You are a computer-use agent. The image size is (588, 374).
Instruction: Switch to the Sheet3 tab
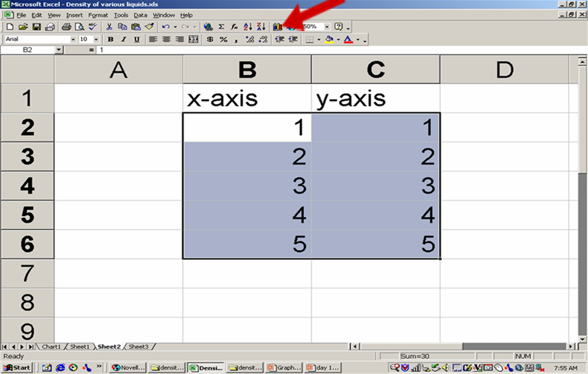click(x=138, y=346)
